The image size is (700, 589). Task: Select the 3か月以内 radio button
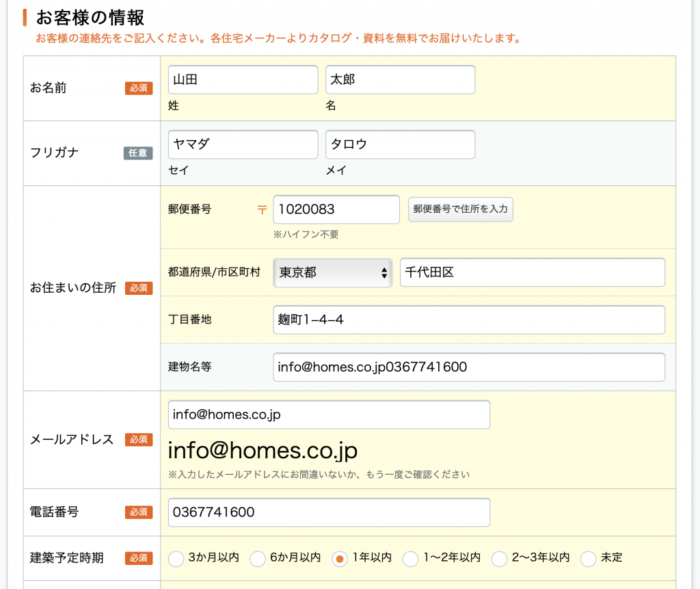click(176, 559)
